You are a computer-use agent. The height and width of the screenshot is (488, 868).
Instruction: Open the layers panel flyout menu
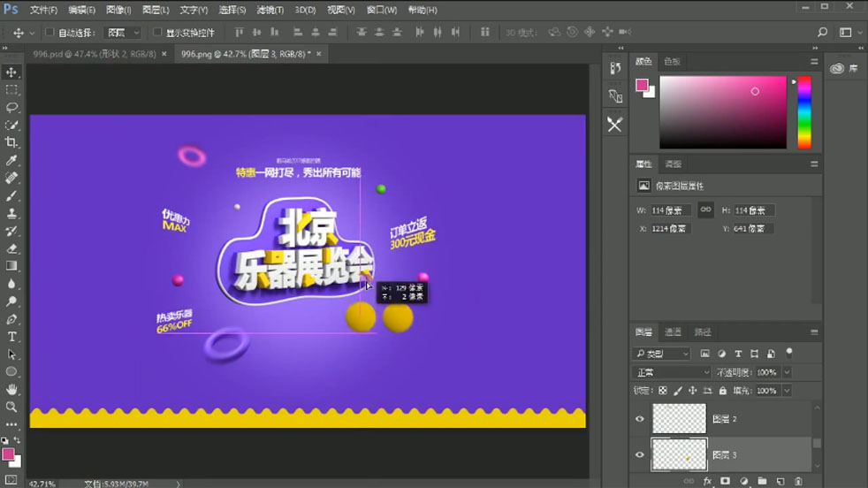coord(814,332)
